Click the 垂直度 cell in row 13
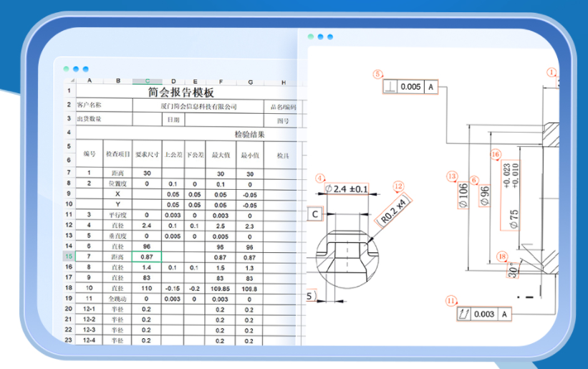 point(117,236)
